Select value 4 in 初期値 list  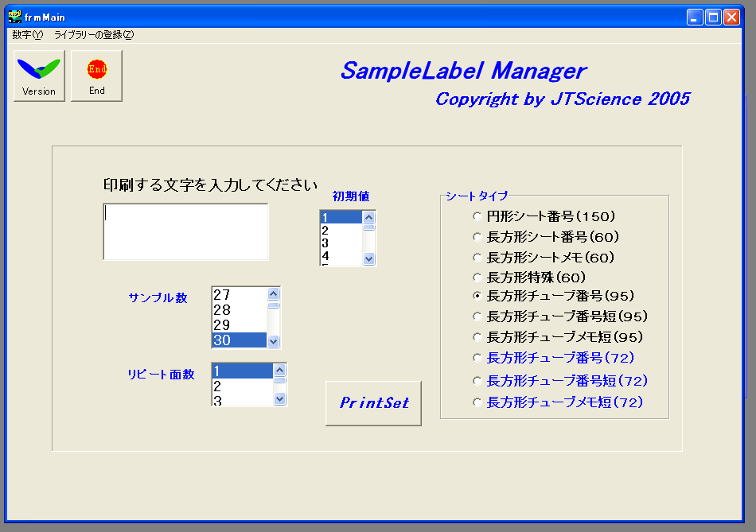tap(341, 256)
